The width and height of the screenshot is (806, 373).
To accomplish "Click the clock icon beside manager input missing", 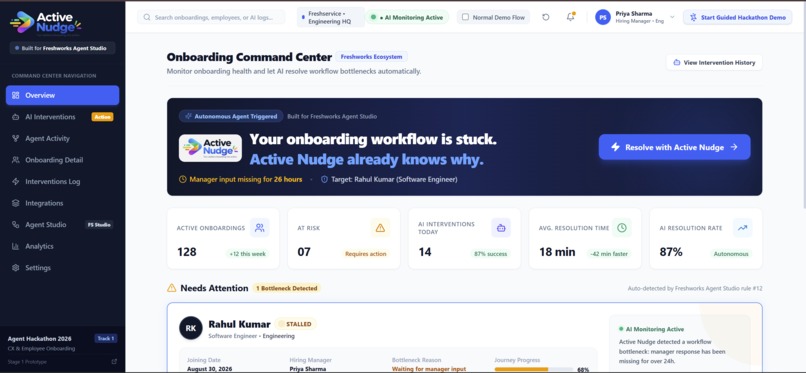I will [182, 179].
